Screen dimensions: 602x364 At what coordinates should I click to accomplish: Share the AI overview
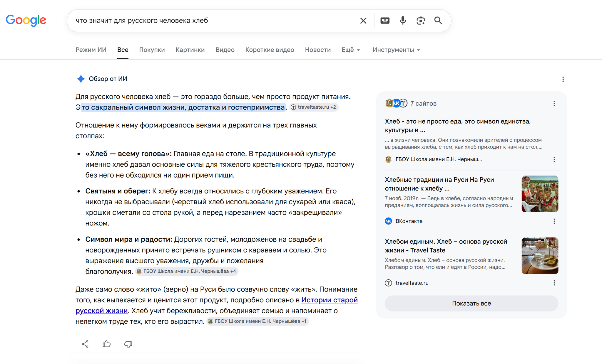(85, 344)
